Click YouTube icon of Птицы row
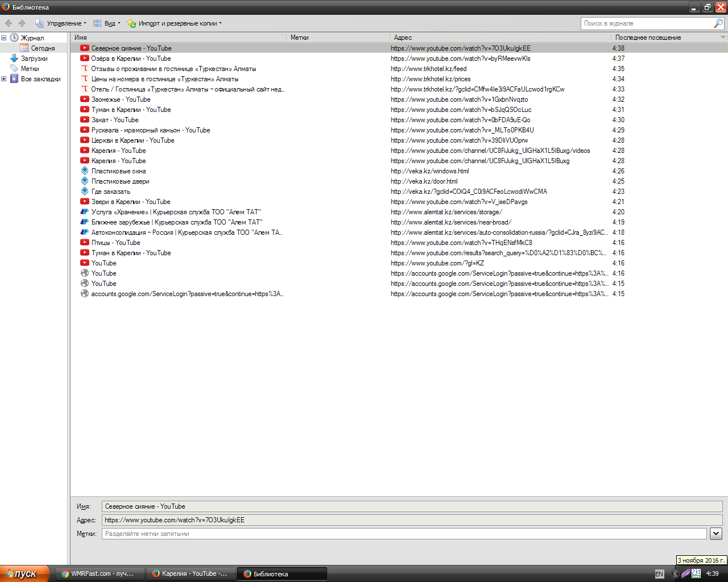Image resolution: width=728 pixels, height=582 pixels. coord(85,243)
